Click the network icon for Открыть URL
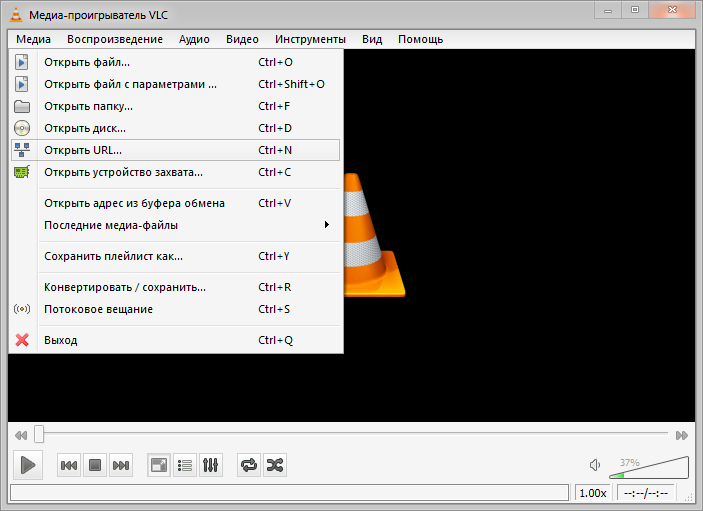The width and height of the screenshot is (703, 511). pyautogui.click(x=22, y=150)
